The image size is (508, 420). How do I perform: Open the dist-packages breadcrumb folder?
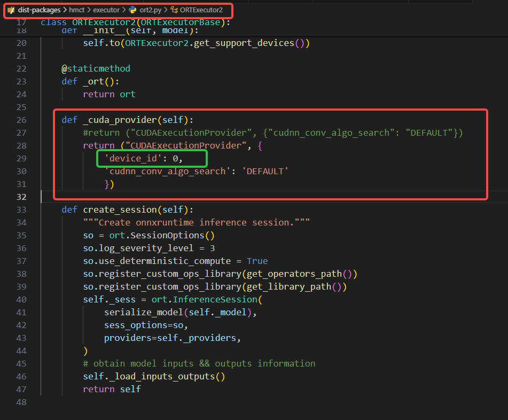pos(39,10)
